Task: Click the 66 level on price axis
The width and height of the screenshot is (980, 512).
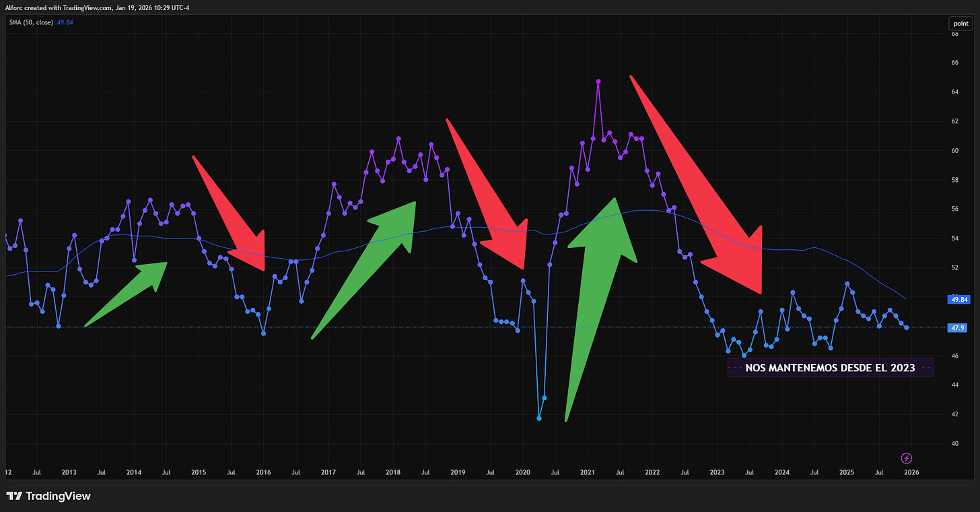Action: click(954, 63)
